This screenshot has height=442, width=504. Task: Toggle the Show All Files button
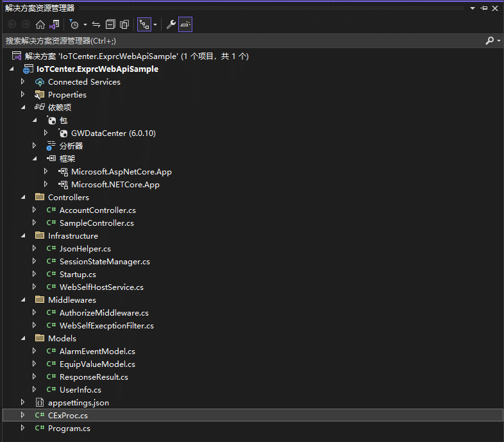pos(124,24)
